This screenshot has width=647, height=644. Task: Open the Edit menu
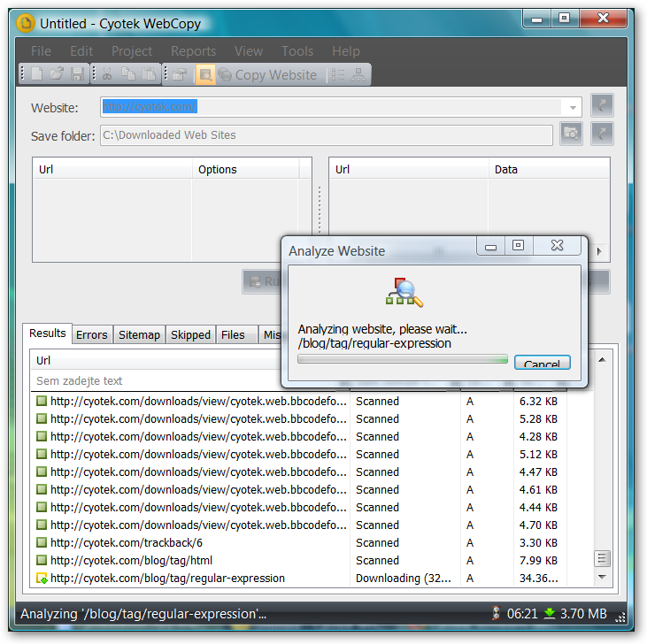pyautogui.click(x=81, y=51)
